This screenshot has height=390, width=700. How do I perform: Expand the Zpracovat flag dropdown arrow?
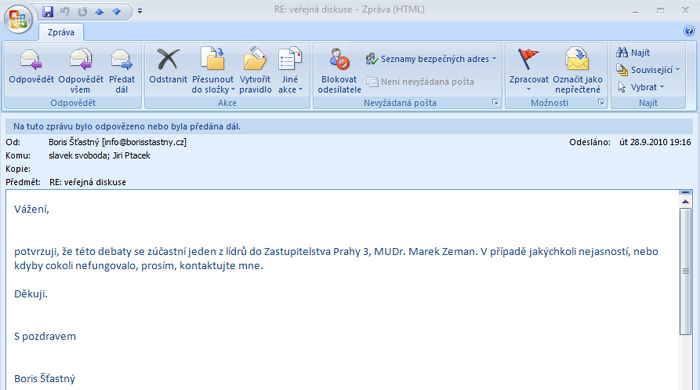[529, 90]
